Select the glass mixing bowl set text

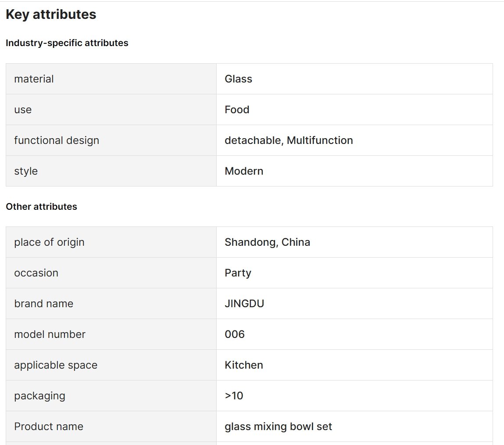(x=279, y=427)
